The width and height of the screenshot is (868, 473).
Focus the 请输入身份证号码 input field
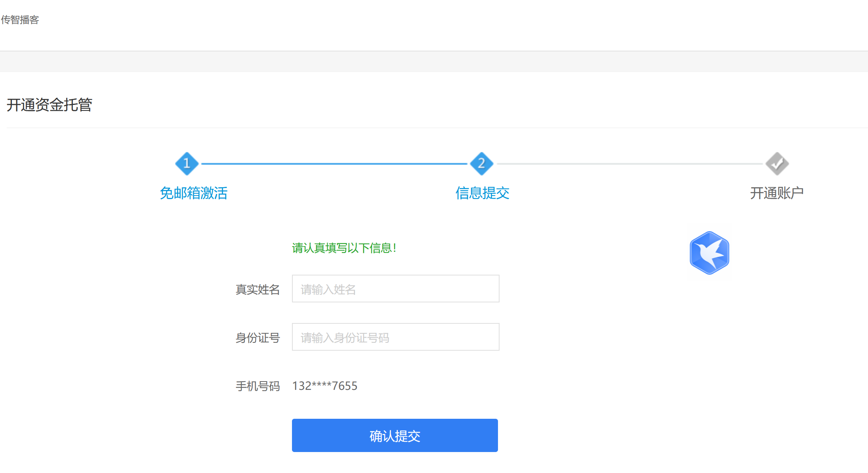395,337
